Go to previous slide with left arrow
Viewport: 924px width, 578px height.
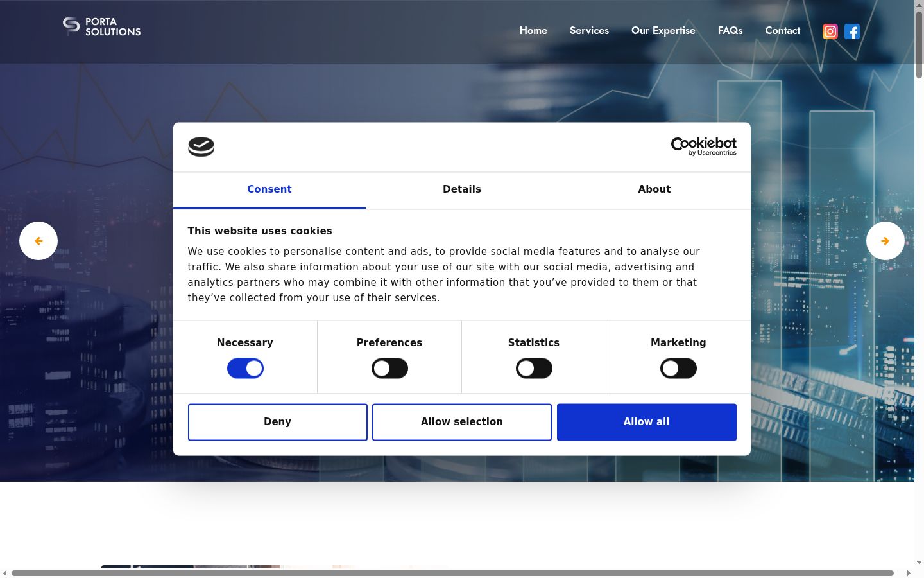click(38, 241)
